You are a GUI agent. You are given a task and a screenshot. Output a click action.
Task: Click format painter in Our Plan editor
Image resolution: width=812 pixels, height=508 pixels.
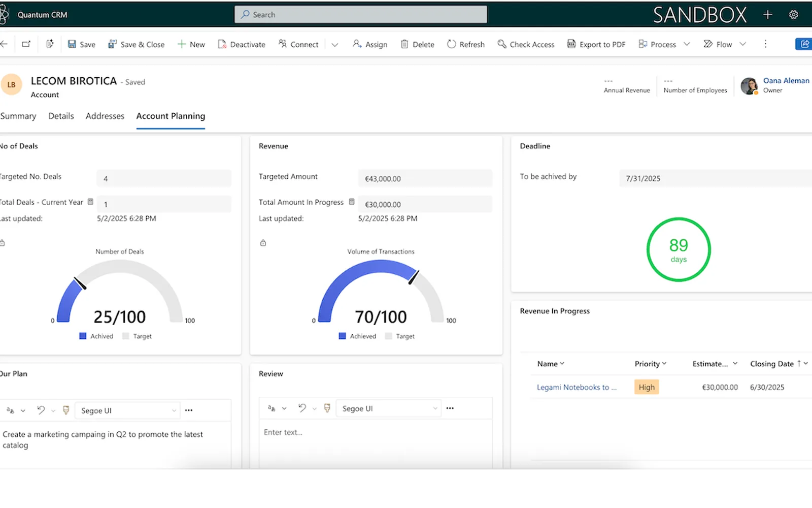pyautogui.click(x=66, y=410)
